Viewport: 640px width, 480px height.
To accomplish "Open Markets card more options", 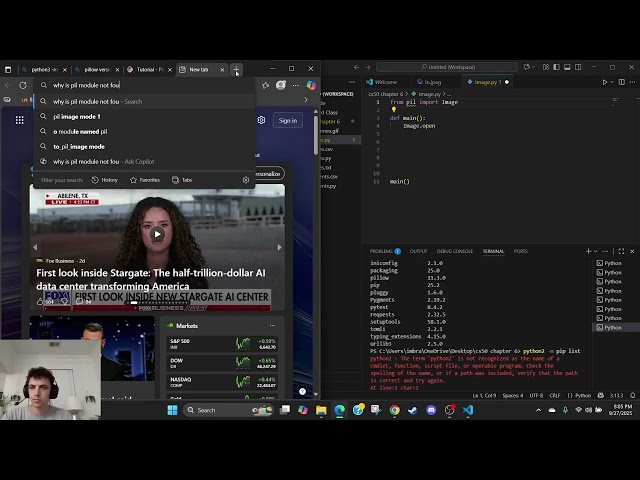I will click(x=272, y=326).
